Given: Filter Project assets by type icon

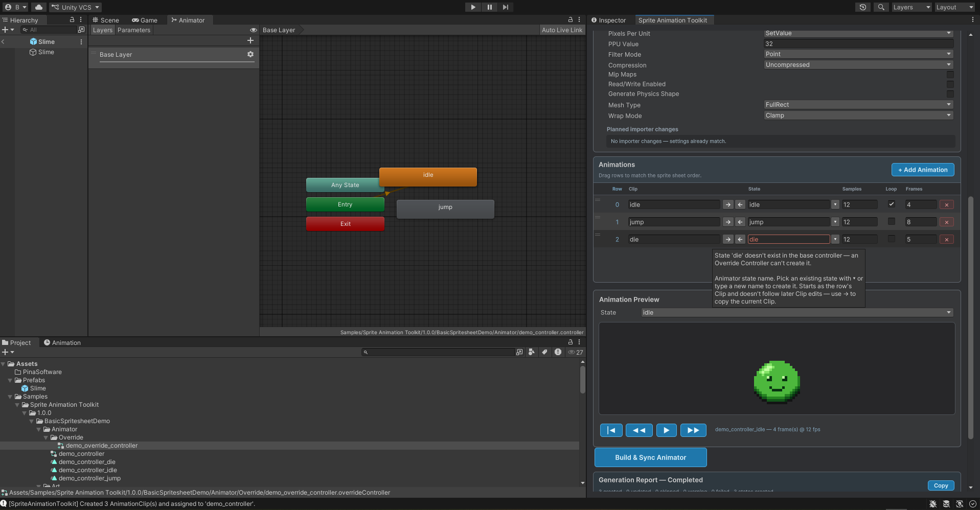Looking at the screenshot, I should click(x=532, y=352).
